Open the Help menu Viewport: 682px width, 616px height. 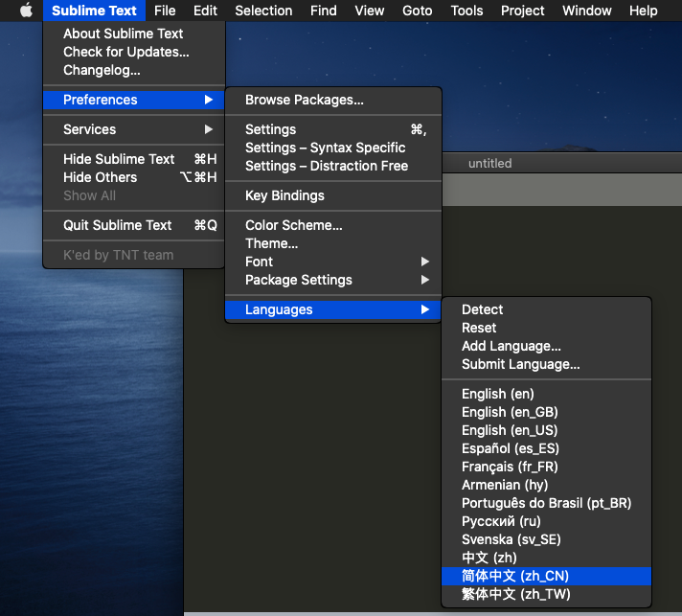[x=644, y=10]
